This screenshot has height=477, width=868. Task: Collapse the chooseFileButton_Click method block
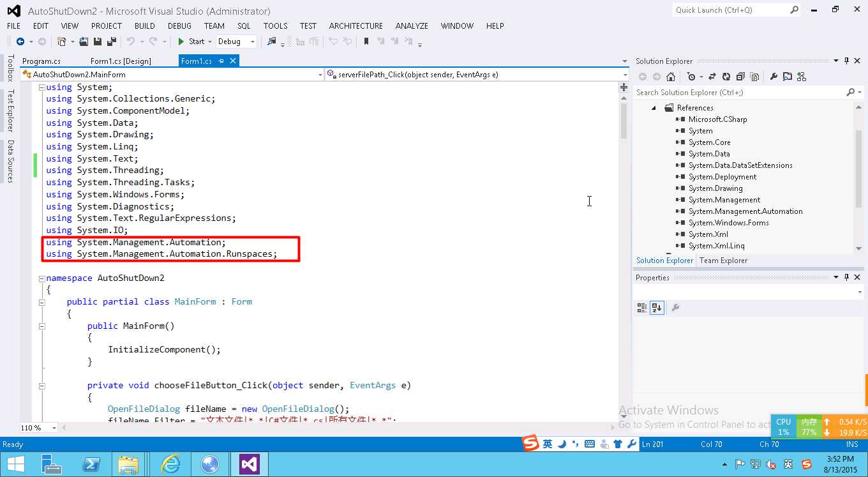[x=41, y=386]
